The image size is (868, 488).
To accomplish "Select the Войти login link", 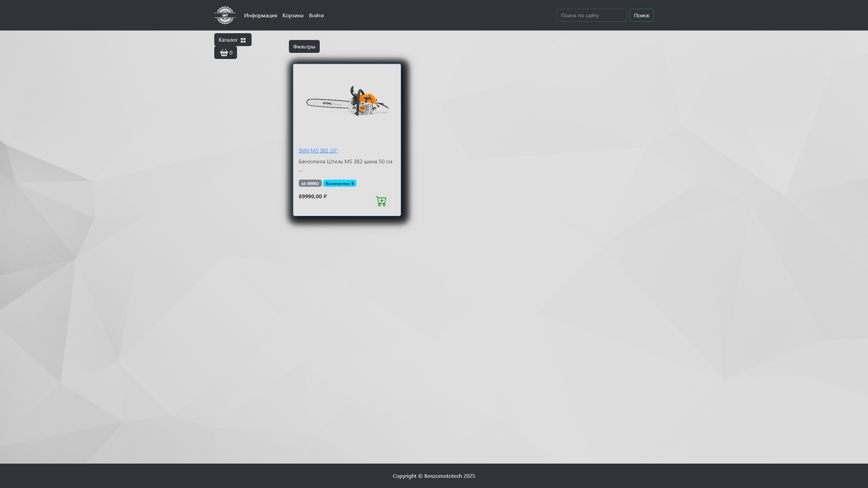I will [x=316, y=15].
